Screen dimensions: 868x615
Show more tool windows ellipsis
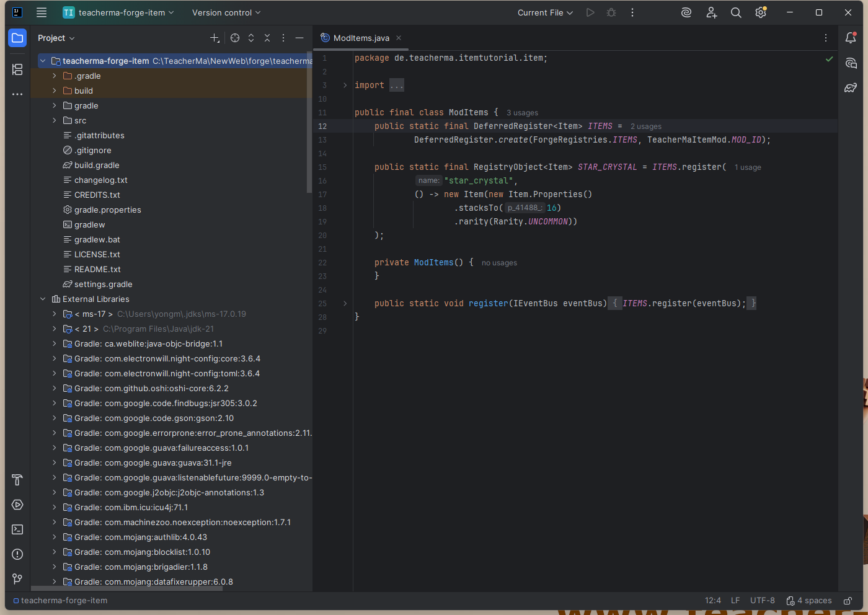click(x=17, y=94)
